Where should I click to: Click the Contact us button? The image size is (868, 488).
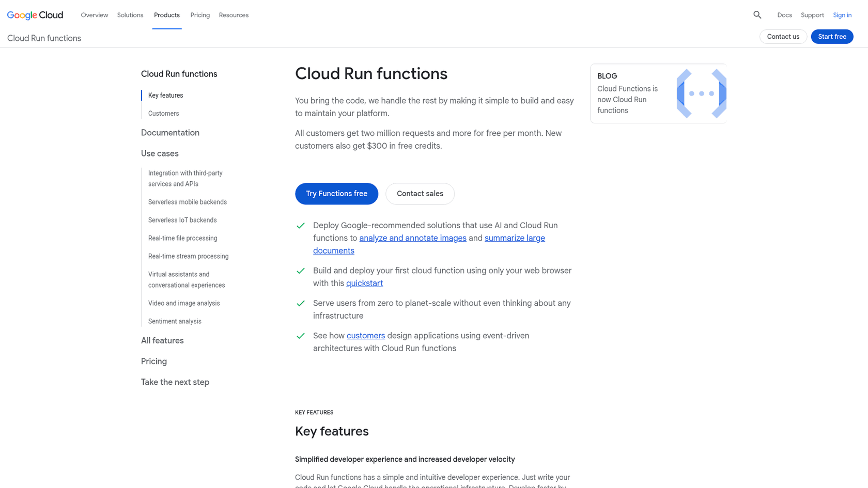(783, 37)
